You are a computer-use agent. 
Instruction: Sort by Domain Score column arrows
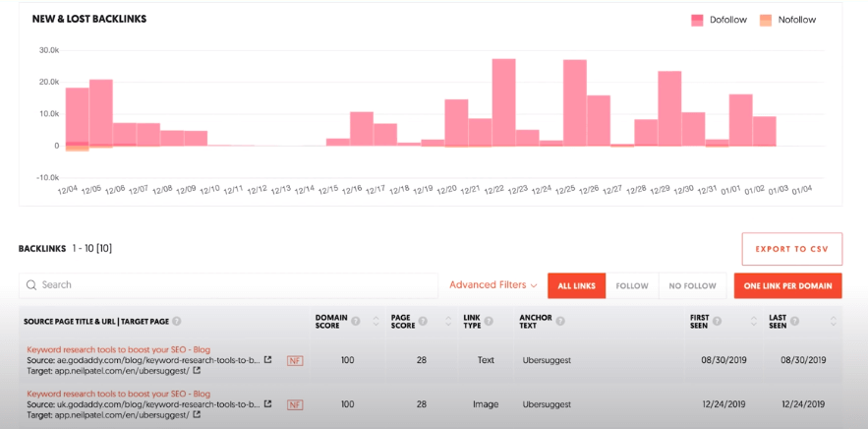376,321
